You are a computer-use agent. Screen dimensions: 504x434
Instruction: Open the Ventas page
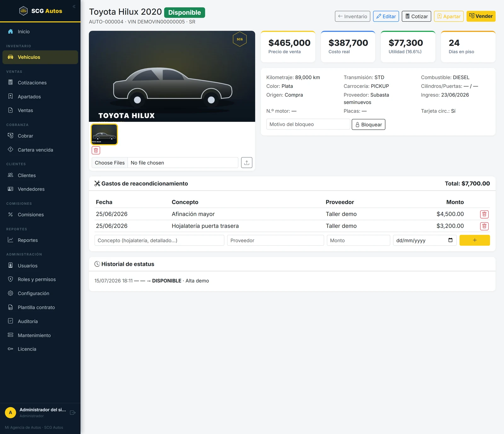[40, 110]
